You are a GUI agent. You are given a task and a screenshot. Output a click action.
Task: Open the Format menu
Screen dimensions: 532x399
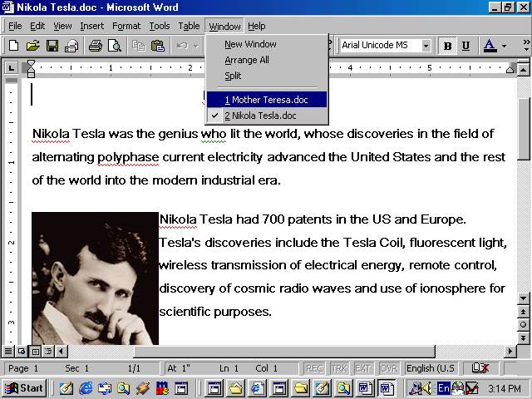[126, 26]
